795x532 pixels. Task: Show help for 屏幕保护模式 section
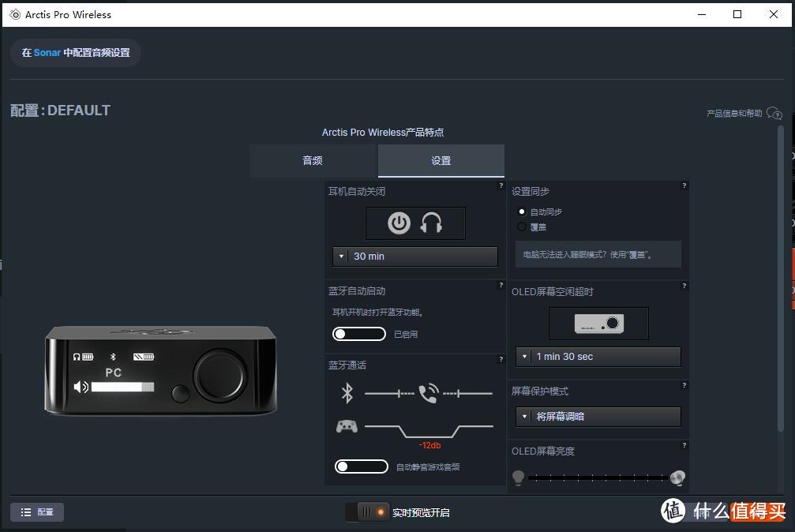684,385
